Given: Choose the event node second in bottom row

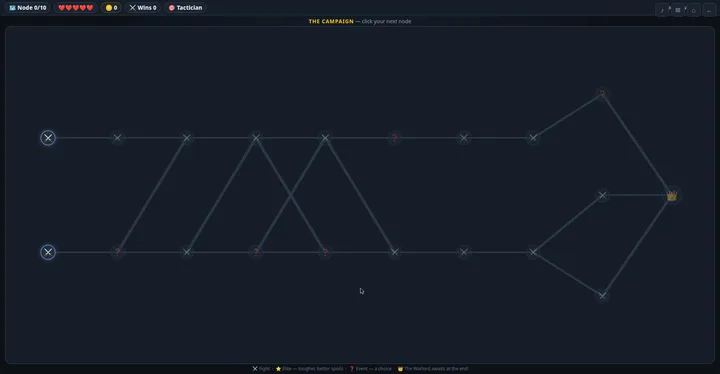Looking at the screenshot, I should 118,252.
